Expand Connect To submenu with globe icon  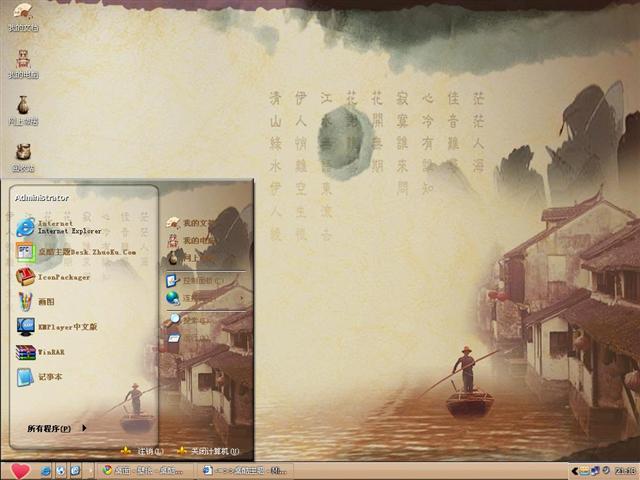click(x=205, y=298)
